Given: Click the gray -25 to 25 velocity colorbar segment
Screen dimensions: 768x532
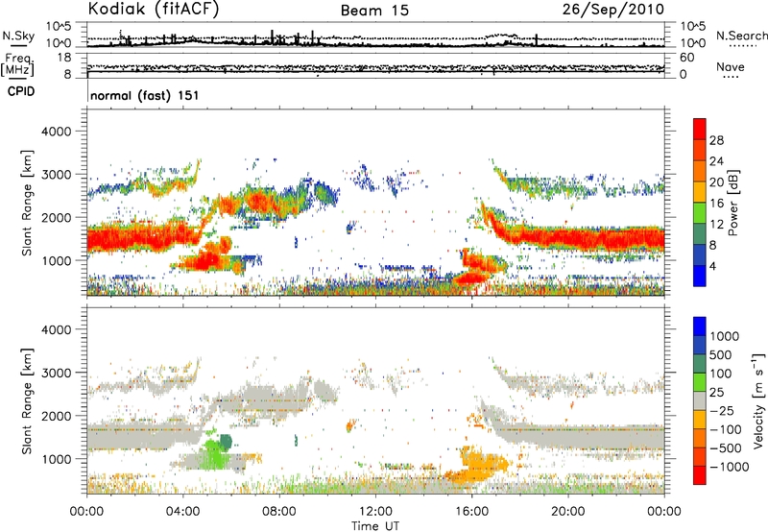Looking at the screenshot, I should 700,400.
